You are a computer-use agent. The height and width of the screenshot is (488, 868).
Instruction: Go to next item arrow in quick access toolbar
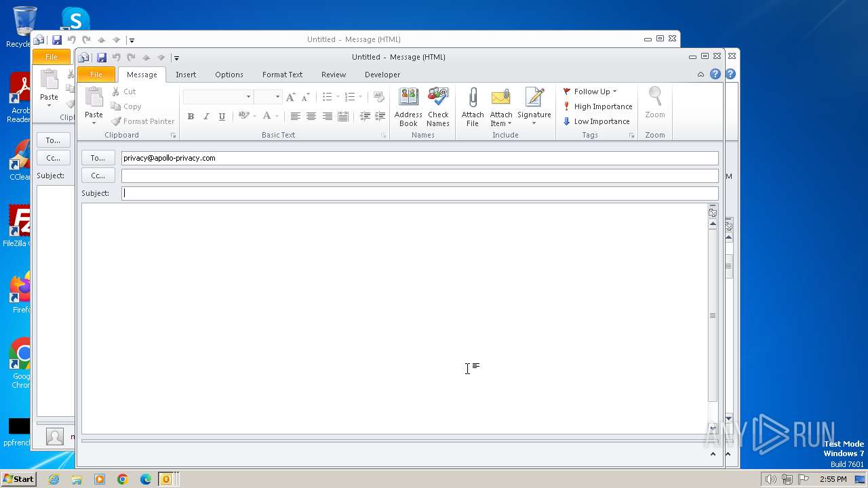click(x=161, y=58)
